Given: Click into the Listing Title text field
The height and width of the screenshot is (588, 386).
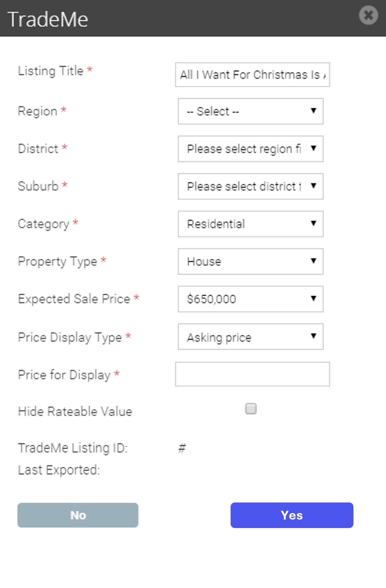Looking at the screenshot, I should [x=252, y=75].
